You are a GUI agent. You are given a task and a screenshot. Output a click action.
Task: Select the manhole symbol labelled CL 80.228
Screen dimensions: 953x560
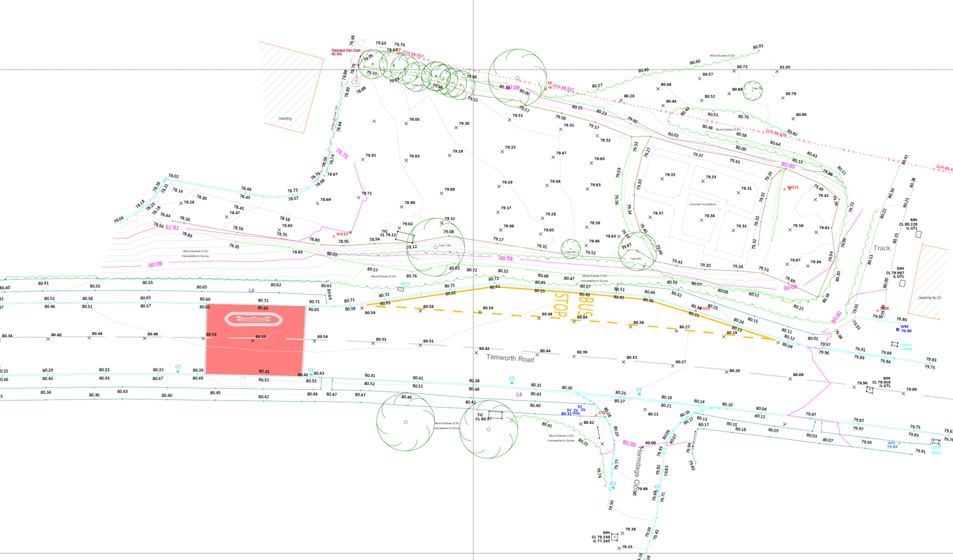pyautogui.click(x=918, y=234)
